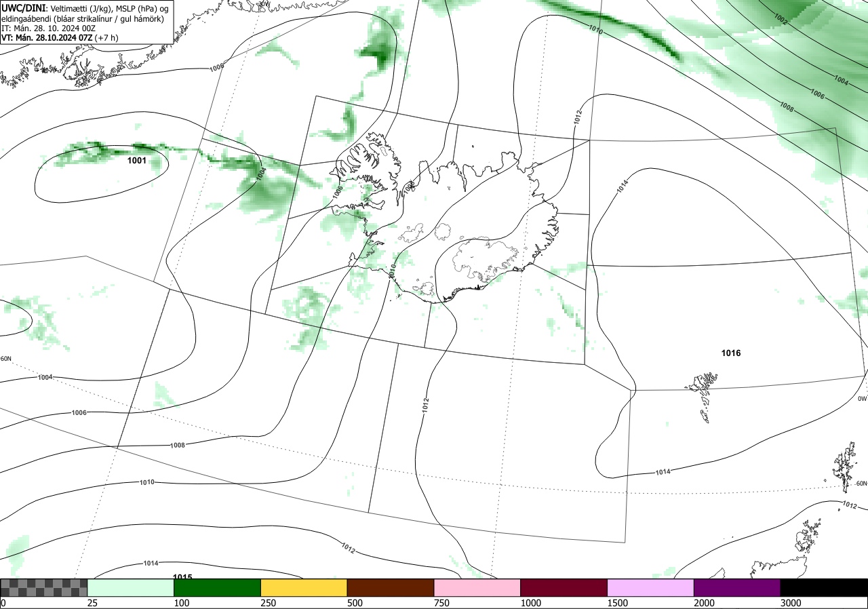This screenshot has width=868, height=609.
Task: Click the '25' legend scale value
Action: [92, 603]
